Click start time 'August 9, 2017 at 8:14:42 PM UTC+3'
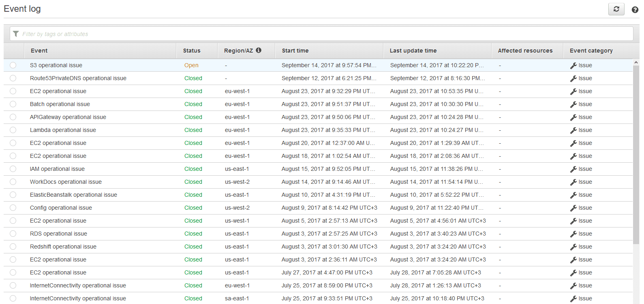Image resolution: width=644 pixels, height=304 pixels. click(x=329, y=208)
